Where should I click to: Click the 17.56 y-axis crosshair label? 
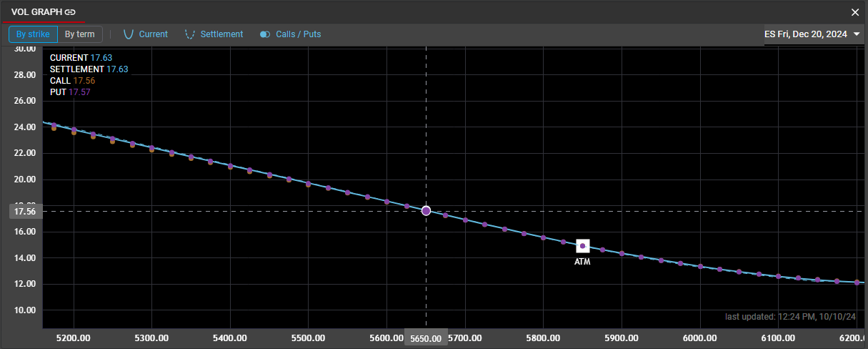click(x=25, y=211)
